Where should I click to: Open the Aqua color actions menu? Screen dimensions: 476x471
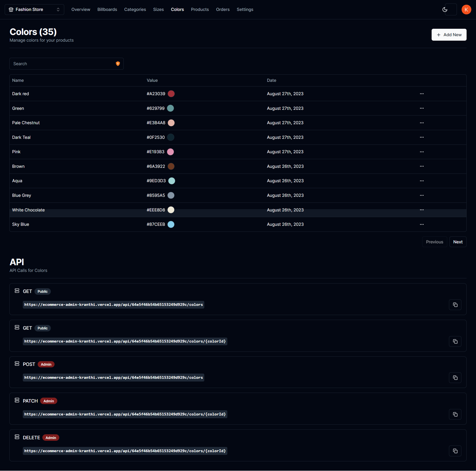422,181
